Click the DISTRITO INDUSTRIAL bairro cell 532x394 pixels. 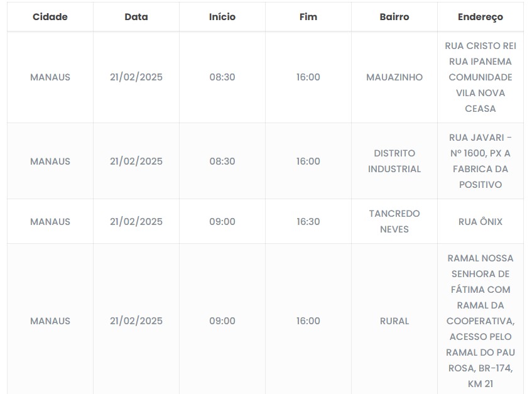pyautogui.click(x=394, y=161)
